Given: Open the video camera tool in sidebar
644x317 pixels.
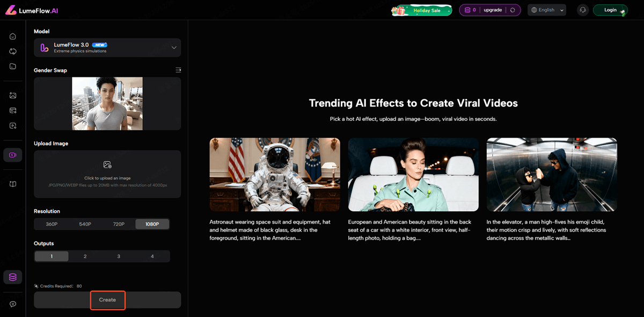Looking at the screenshot, I should 12,155.
